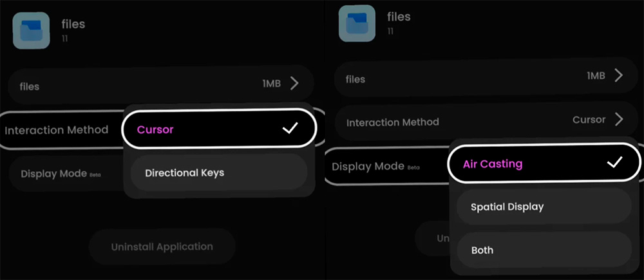The width and height of the screenshot is (644, 280).
Task: Select Air Casting display mode
Action: 544,163
